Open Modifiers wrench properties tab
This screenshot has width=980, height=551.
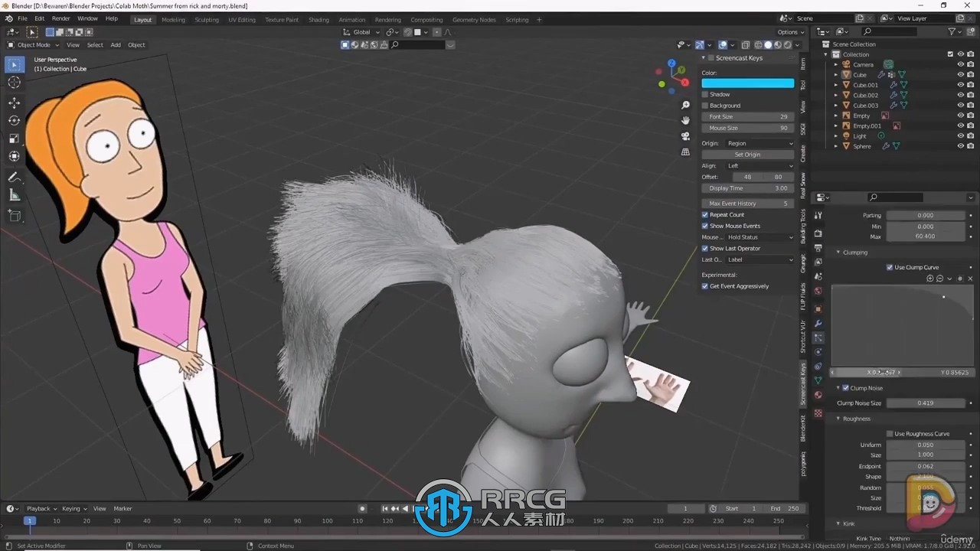[818, 323]
